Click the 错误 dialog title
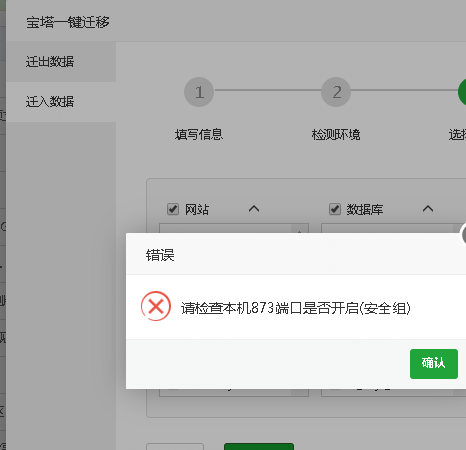This screenshot has height=450, width=466. (x=160, y=255)
